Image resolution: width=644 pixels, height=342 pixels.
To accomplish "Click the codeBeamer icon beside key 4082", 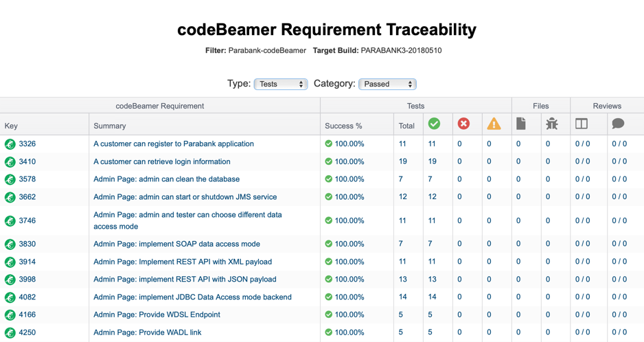I will coord(10,297).
